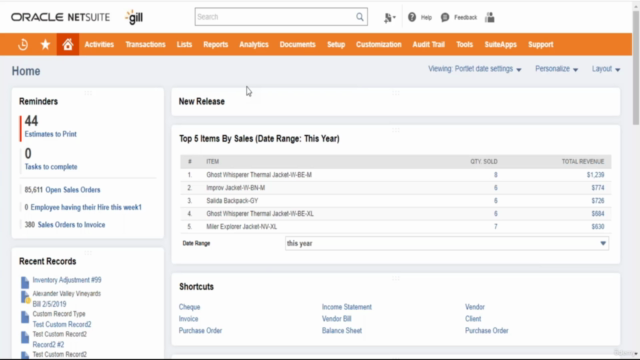Click the Oracle NetSuite logo
This screenshot has width=640, height=360.
click(x=60, y=17)
